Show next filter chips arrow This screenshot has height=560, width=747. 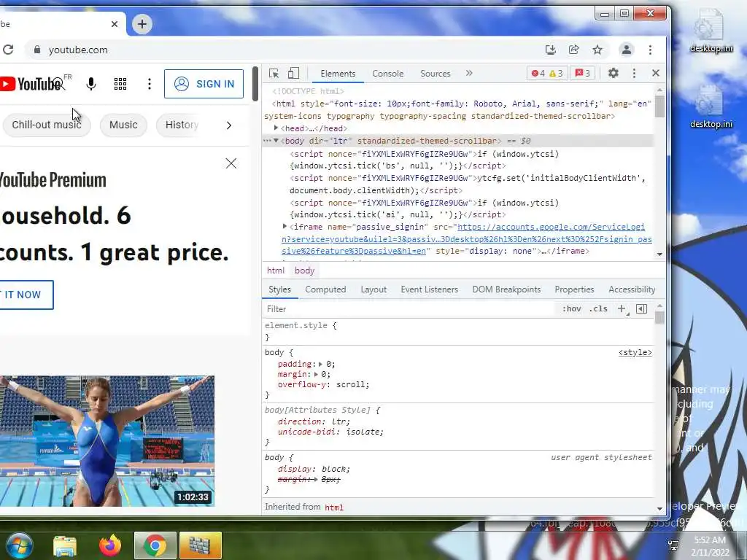[228, 125]
